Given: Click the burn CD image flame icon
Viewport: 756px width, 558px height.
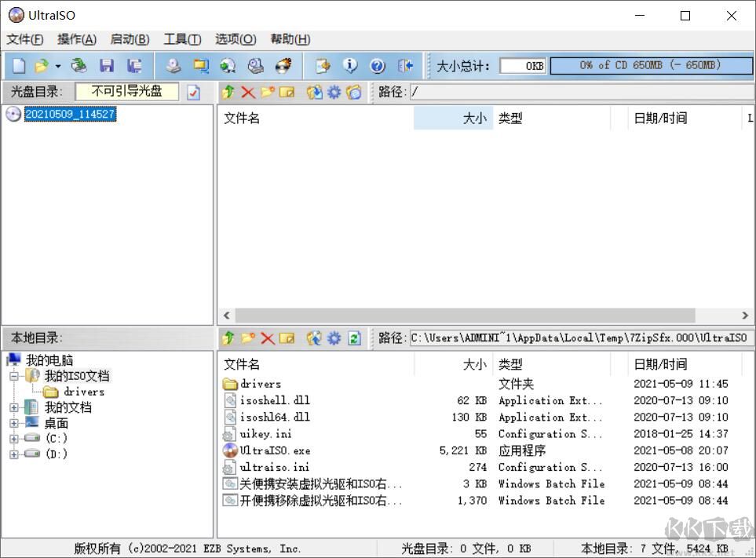Looking at the screenshot, I should [x=283, y=66].
